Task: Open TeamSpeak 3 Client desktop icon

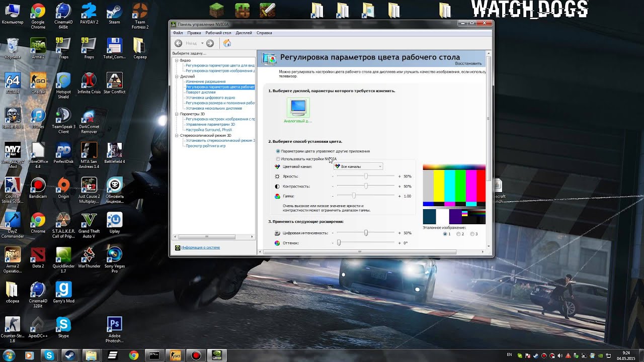Action: 63,121
